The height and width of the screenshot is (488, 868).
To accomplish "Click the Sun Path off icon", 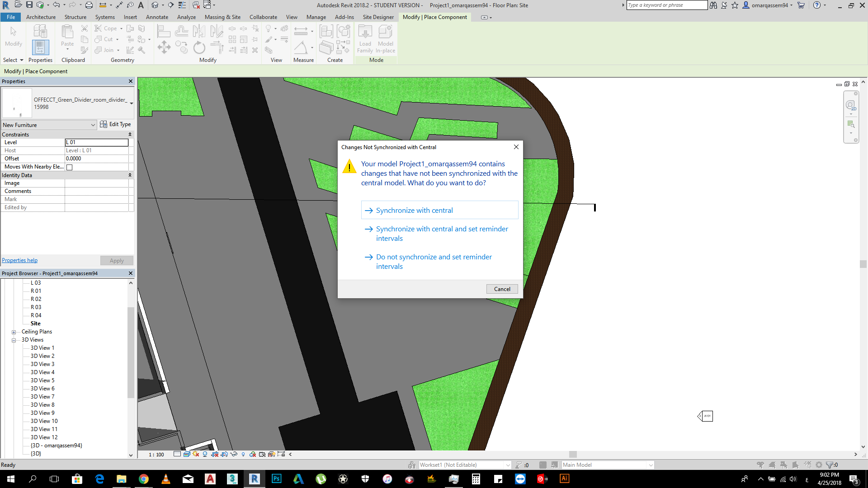I will pos(196,454).
